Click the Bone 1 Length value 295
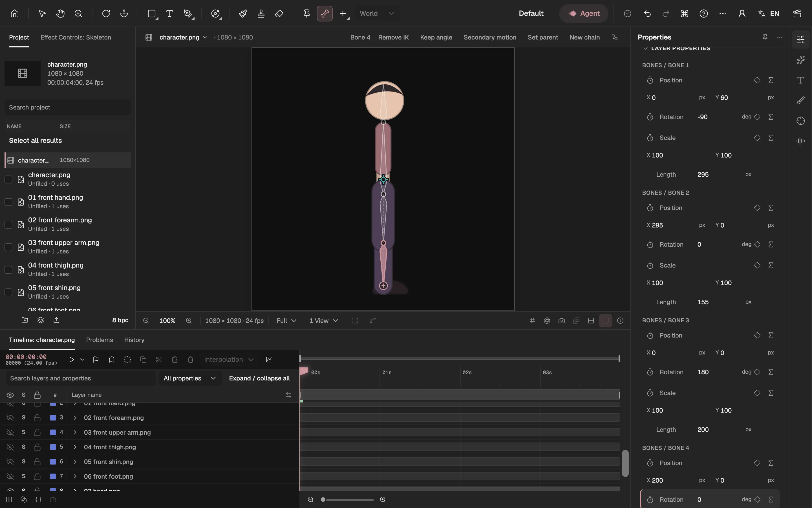This screenshot has width=812, height=508. click(x=703, y=174)
